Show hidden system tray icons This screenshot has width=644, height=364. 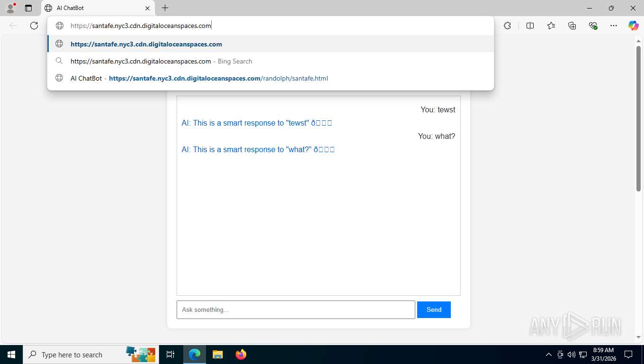click(x=549, y=355)
